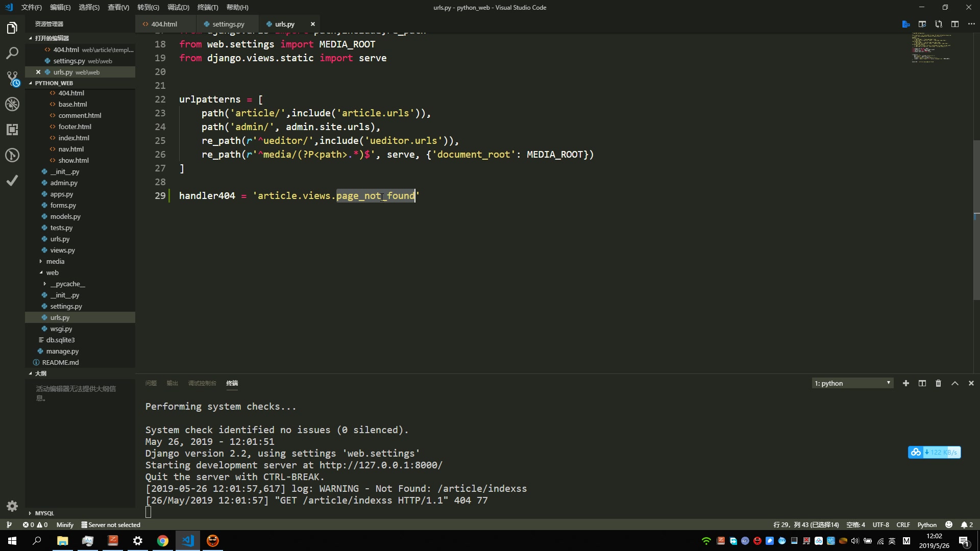The width and height of the screenshot is (980, 551).
Task: Open the Search view in activity bar
Action: [12, 53]
